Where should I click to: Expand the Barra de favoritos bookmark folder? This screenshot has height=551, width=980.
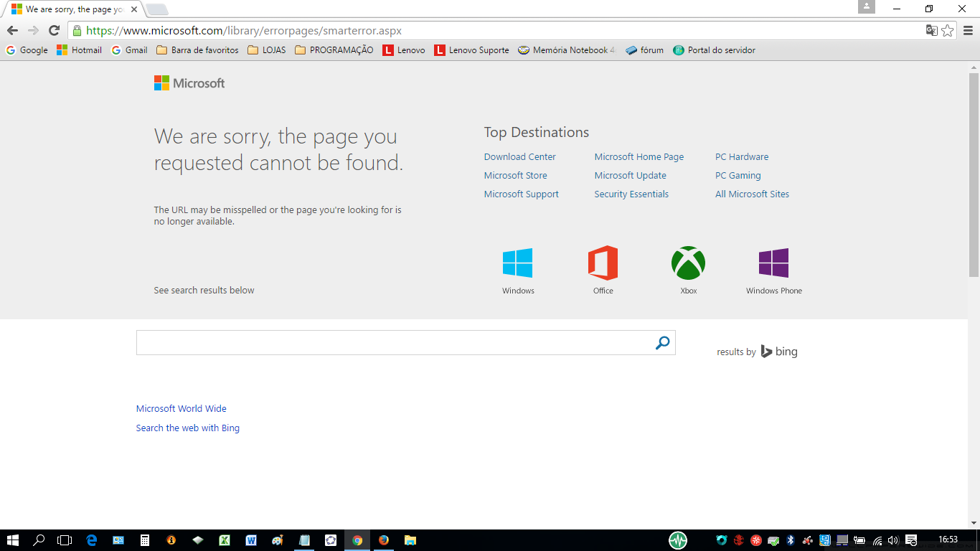pos(197,50)
